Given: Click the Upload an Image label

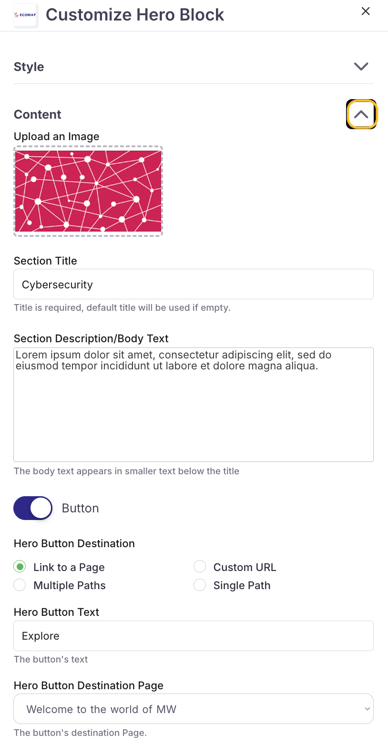Looking at the screenshot, I should point(56,136).
